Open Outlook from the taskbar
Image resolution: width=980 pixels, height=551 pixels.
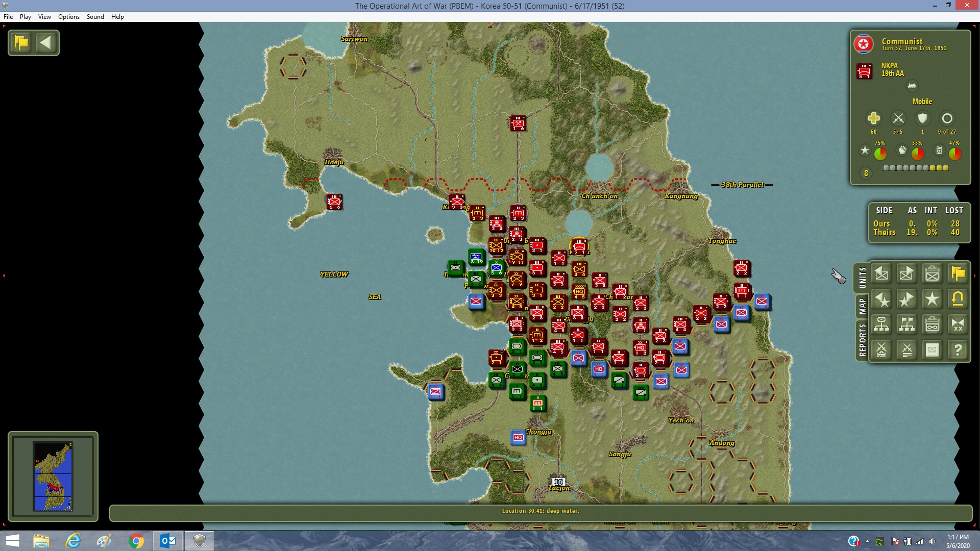click(168, 541)
